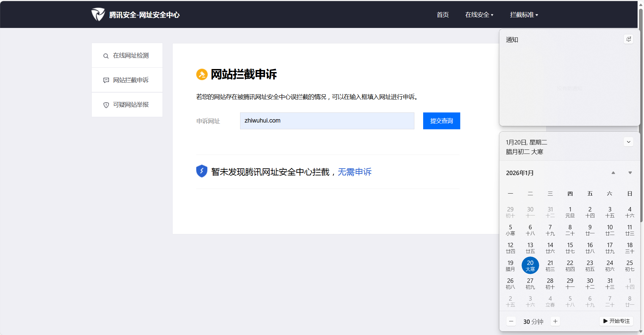Go to previous month with up arrow
Viewport: 644px width, 335px height.
pos(613,173)
